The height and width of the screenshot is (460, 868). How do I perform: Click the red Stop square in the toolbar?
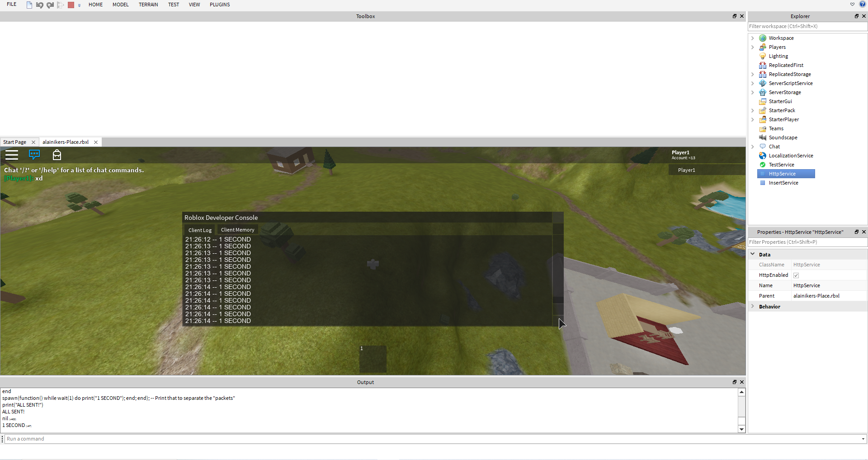click(x=71, y=5)
